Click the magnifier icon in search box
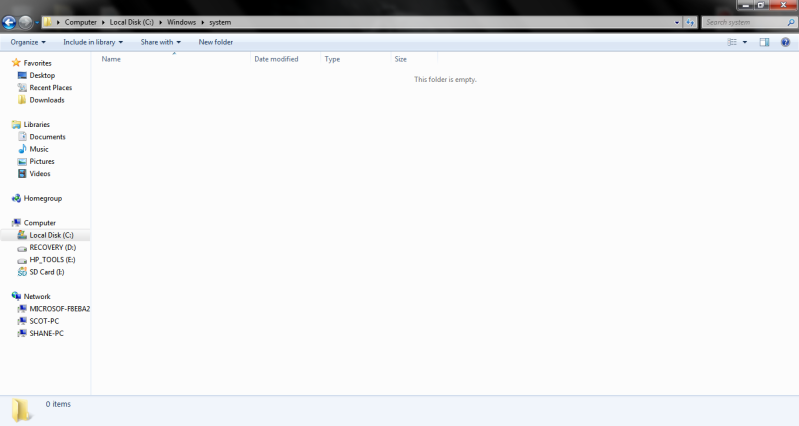 [x=791, y=22]
